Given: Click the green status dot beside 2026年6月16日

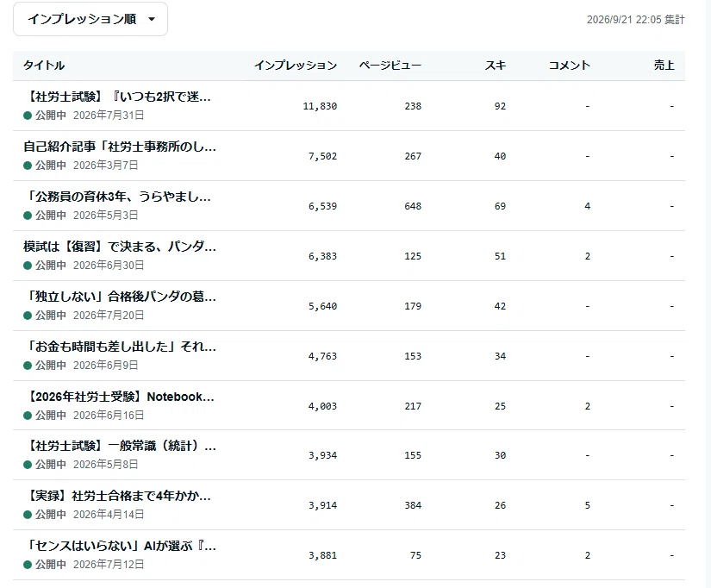Looking at the screenshot, I should (x=28, y=416).
